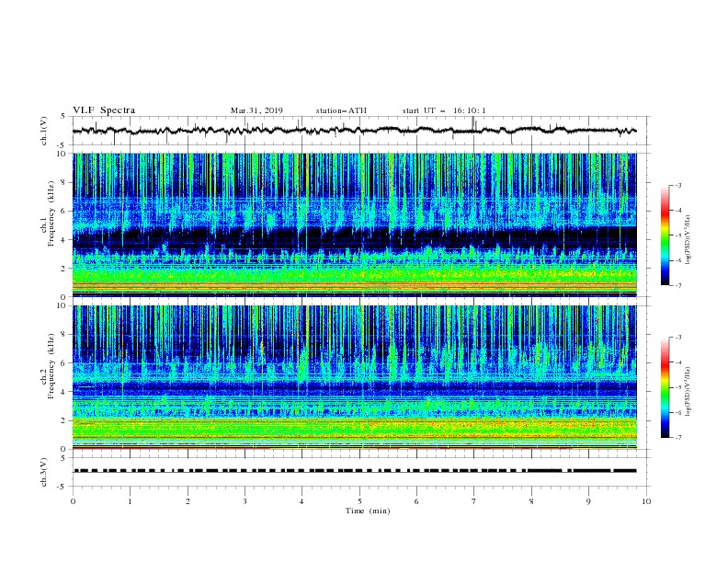
Task: Click the "Time (min)" axis title
Action: 368,511
